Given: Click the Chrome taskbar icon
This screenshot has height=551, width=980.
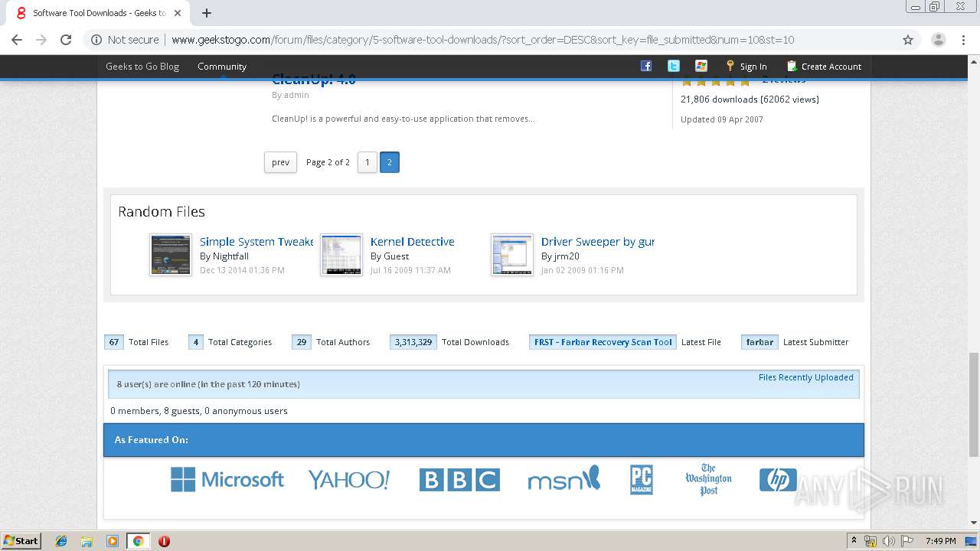Looking at the screenshot, I should (x=138, y=541).
